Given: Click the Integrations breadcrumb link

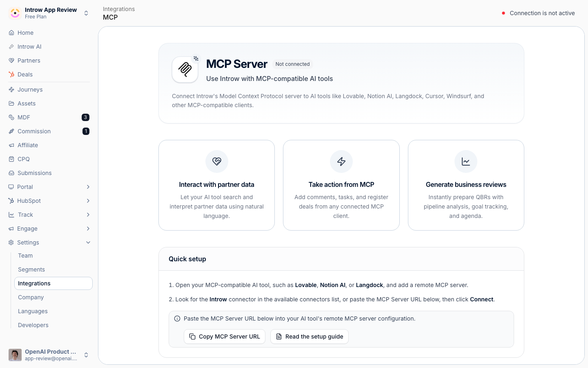Looking at the screenshot, I should (x=119, y=9).
